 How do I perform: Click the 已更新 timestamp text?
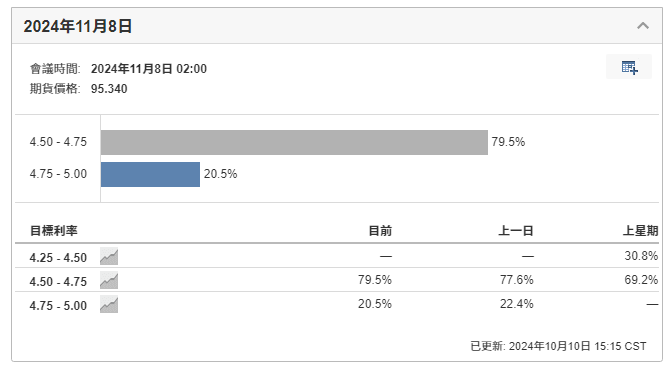pyautogui.click(x=558, y=346)
